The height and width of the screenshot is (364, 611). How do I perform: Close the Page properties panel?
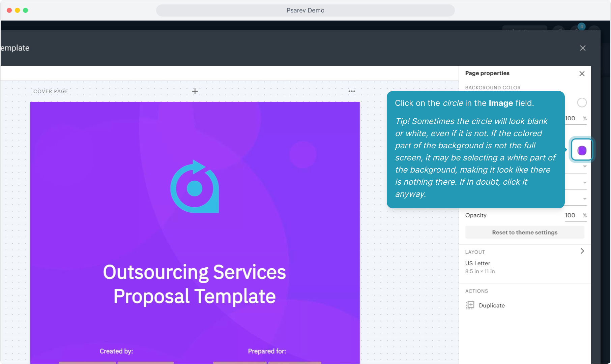582,74
